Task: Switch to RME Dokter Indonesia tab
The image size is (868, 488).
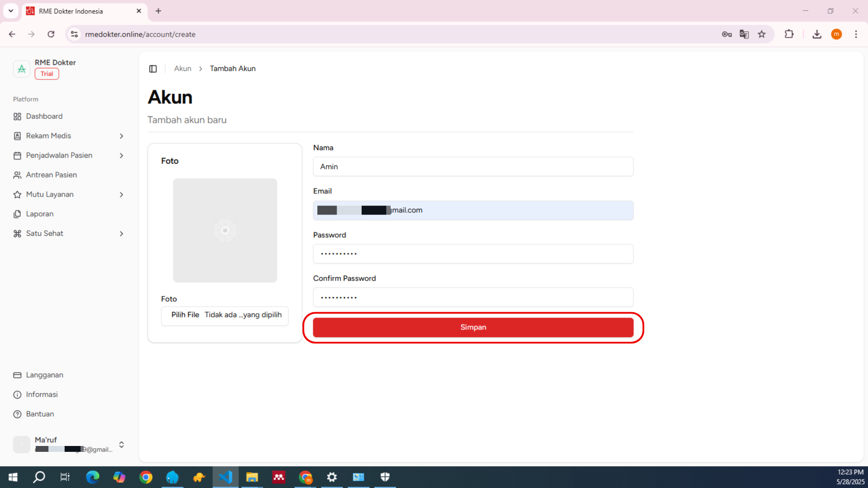Action: click(x=84, y=11)
